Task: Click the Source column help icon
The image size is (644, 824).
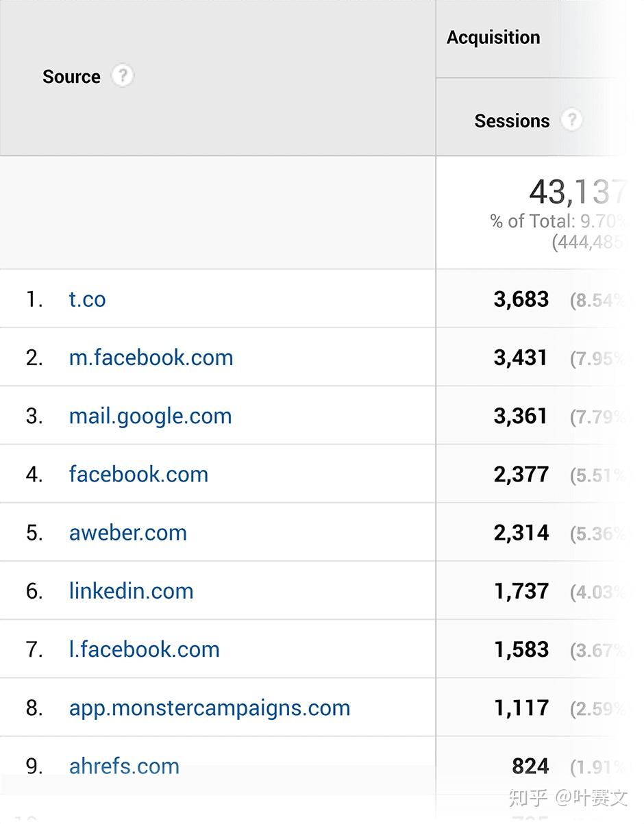Action: (122, 76)
